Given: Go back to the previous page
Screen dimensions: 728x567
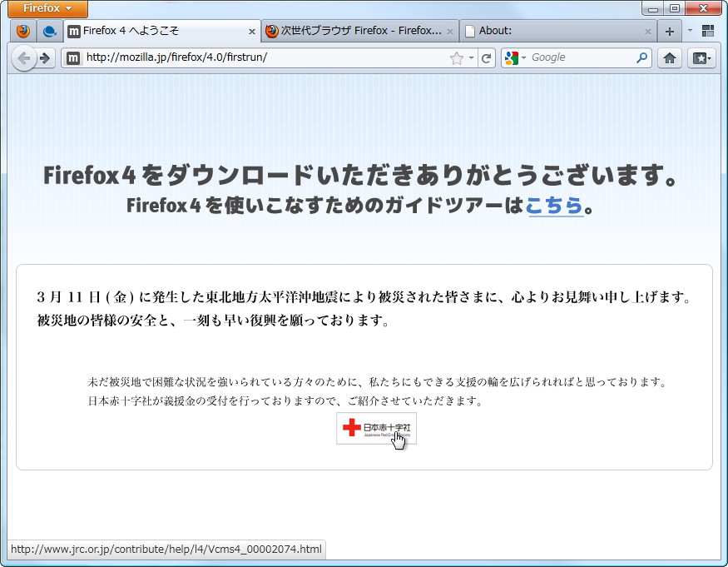Looking at the screenshot, I should (x=25, y=58).
